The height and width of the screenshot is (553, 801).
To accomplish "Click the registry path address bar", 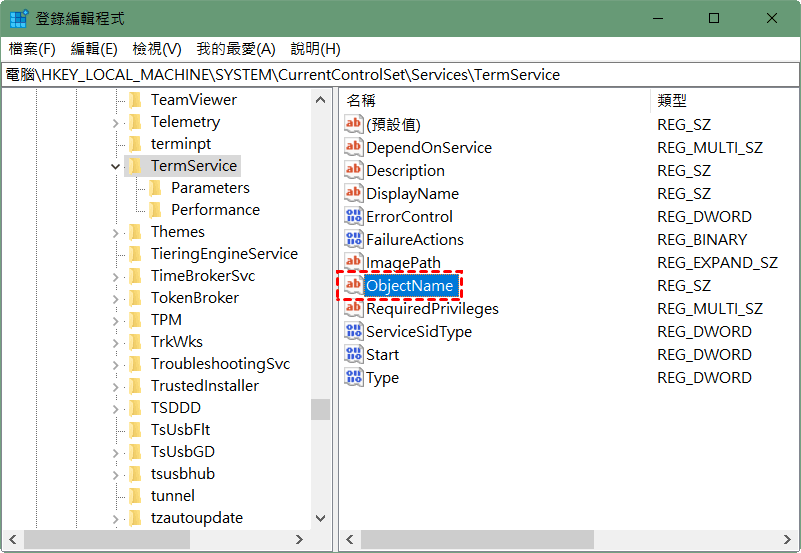I will click(x=400, y=75).
